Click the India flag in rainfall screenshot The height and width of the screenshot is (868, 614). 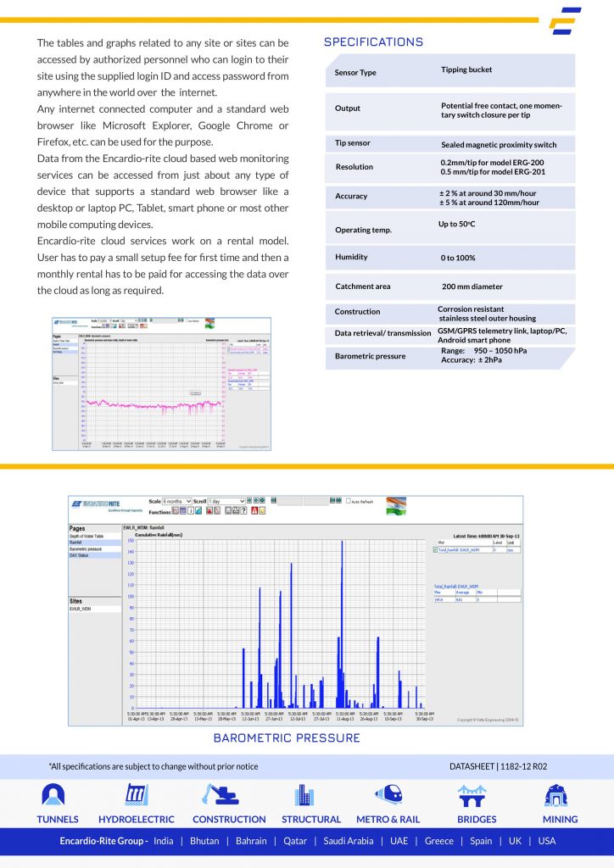[396, 505]
